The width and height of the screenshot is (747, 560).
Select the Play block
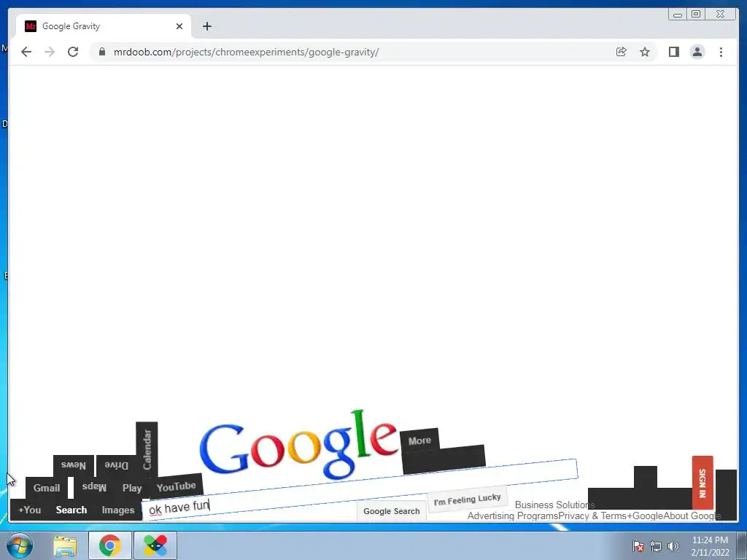[132, 488]
